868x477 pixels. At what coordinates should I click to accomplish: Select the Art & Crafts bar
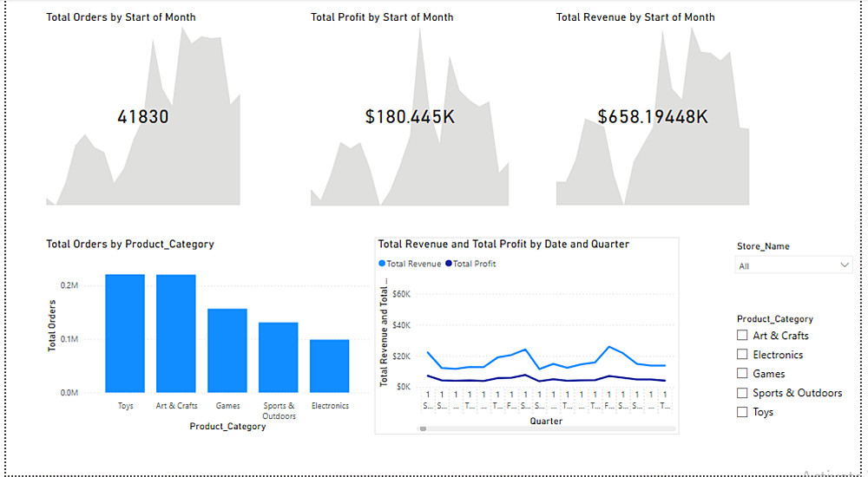[x=176, y=333]
